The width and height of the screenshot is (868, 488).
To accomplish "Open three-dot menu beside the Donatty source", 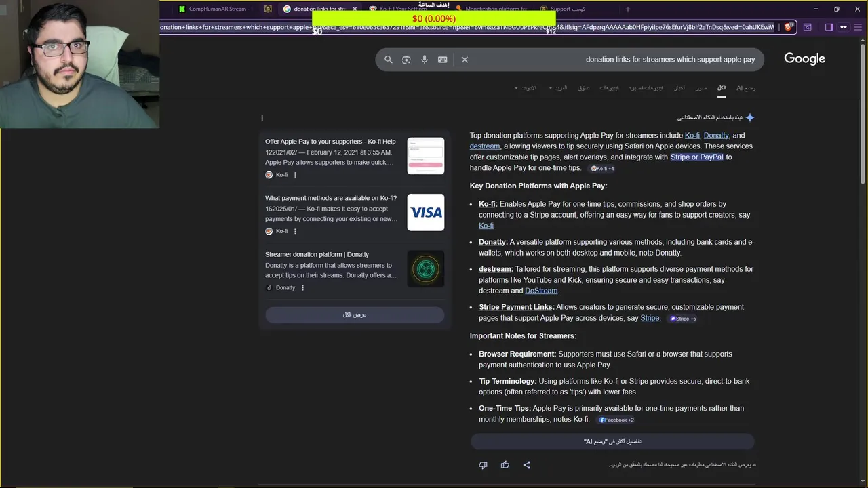I will point(302,288).
